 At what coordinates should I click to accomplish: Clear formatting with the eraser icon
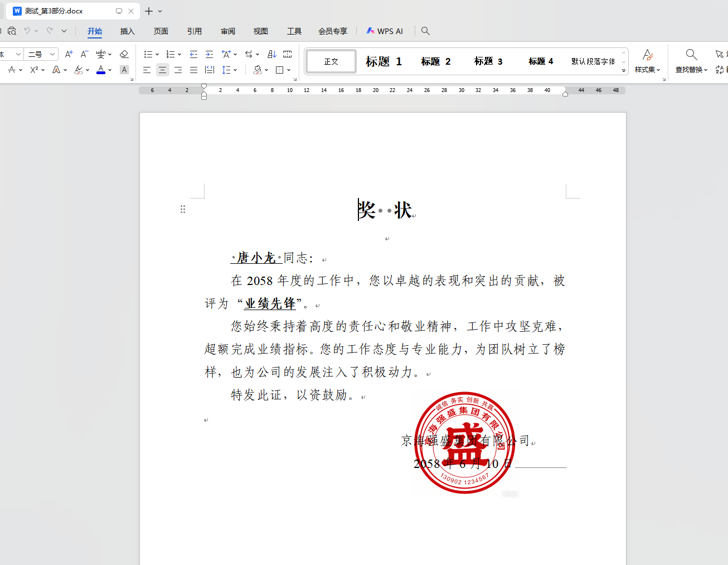(124, 54)
